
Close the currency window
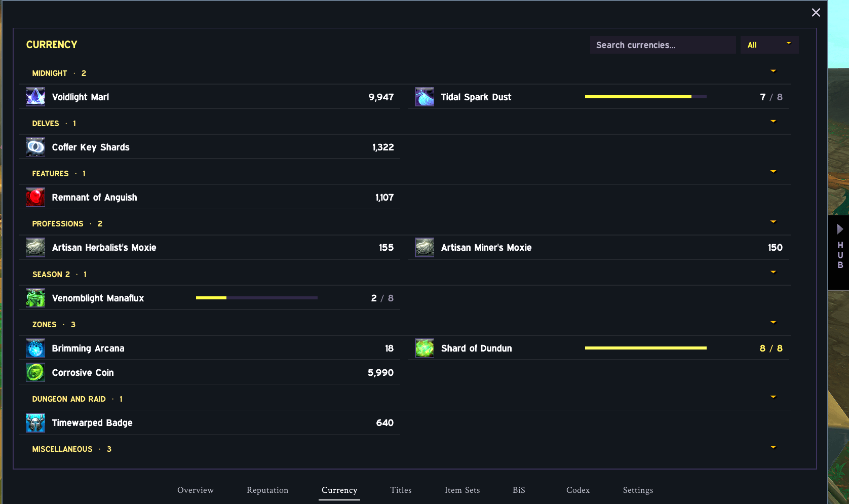click(816, 12)
